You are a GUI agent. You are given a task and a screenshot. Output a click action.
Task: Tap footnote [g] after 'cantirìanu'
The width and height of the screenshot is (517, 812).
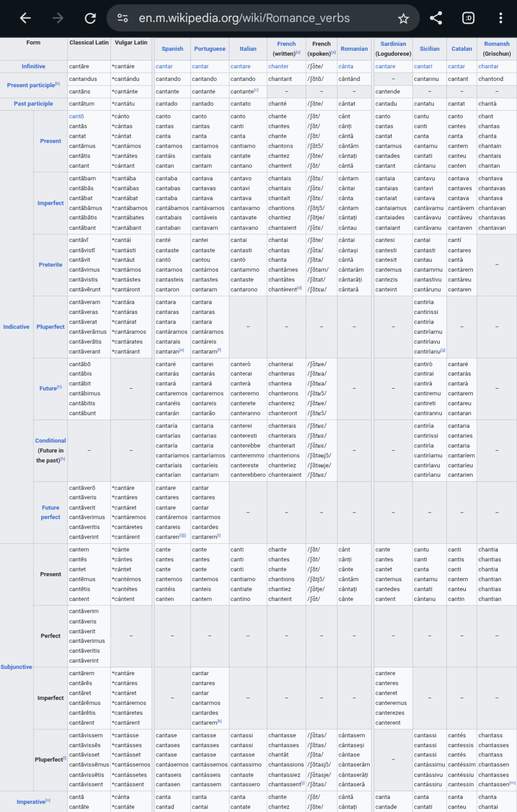pyautogui.click(x=443, y=350)
